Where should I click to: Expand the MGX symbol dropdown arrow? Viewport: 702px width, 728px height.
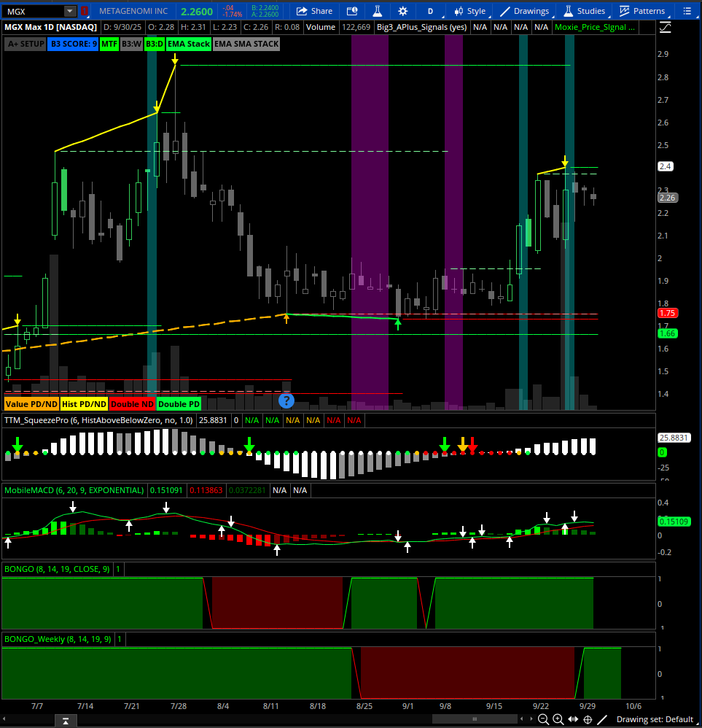point(69,11)
